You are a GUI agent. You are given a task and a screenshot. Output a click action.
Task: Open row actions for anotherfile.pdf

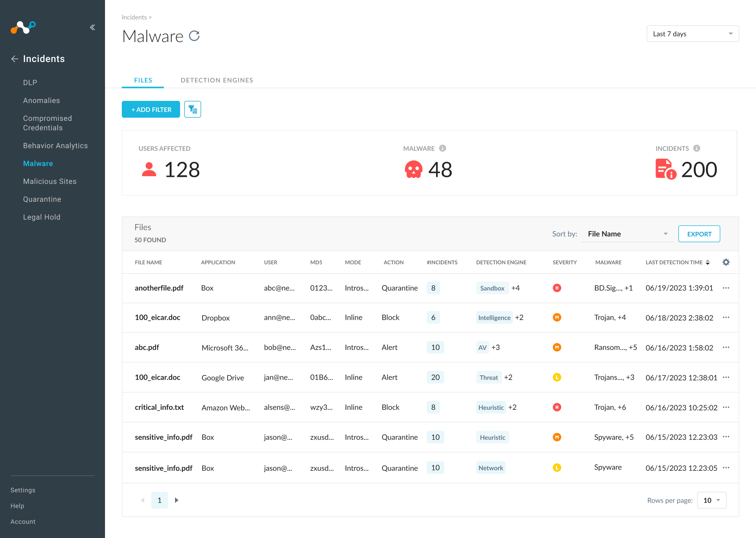726,288
